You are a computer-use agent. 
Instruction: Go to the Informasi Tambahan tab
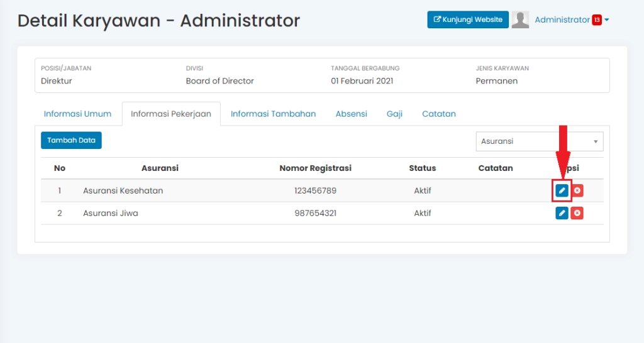pyautogui.click(x=273, y=114)
